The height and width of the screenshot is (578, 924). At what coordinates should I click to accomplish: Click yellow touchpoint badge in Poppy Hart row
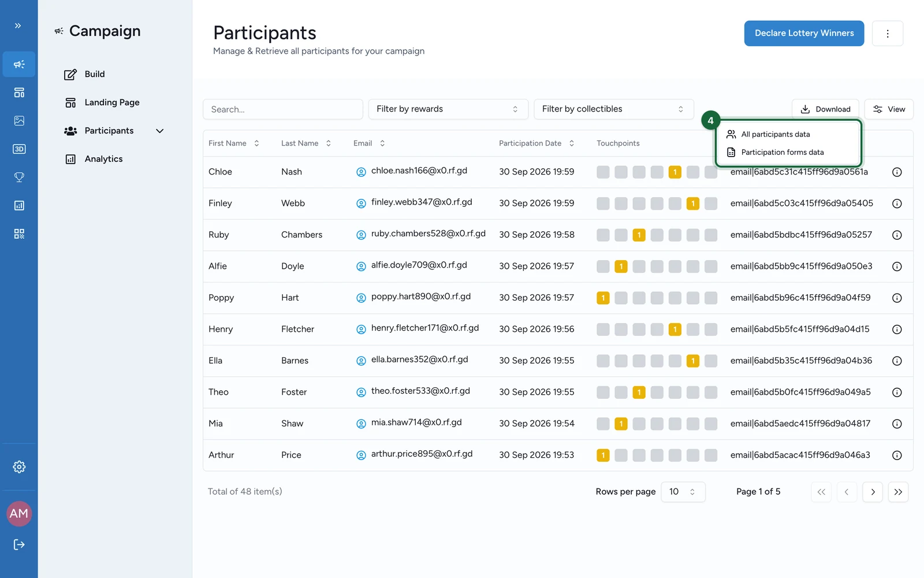pos(603,298)
